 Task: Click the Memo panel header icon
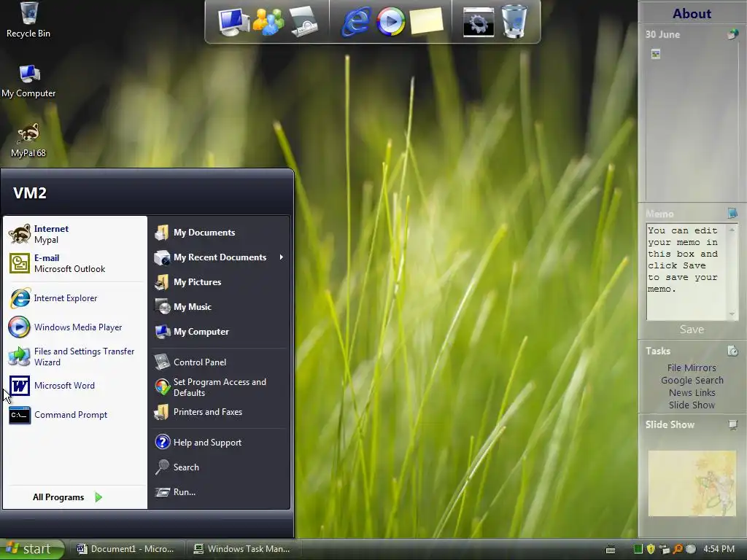click(732, 214)
